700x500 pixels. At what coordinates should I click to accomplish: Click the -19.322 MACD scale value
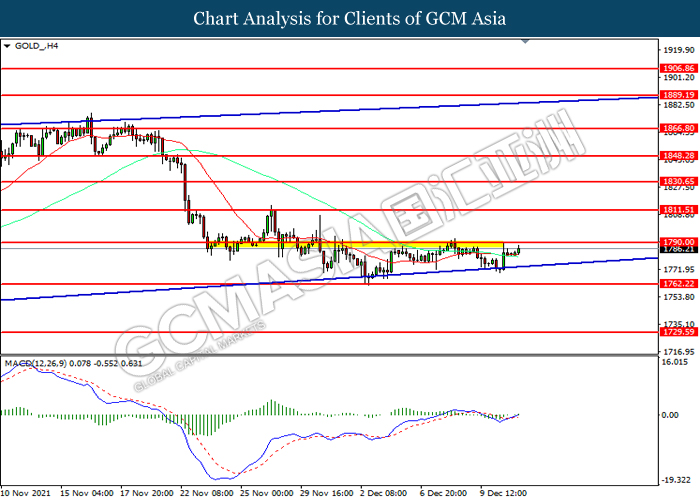click(x=676, y=480)
